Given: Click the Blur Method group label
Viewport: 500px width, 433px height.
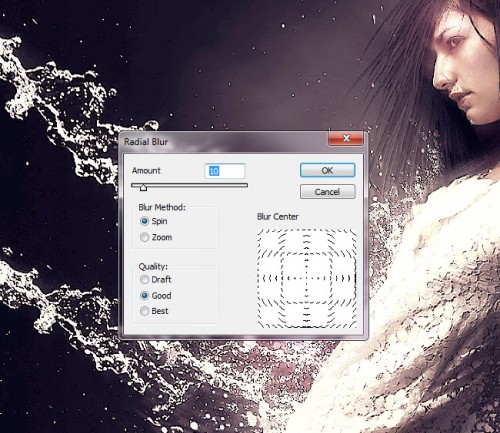Looking at the screenshot, I should (162, 207).
